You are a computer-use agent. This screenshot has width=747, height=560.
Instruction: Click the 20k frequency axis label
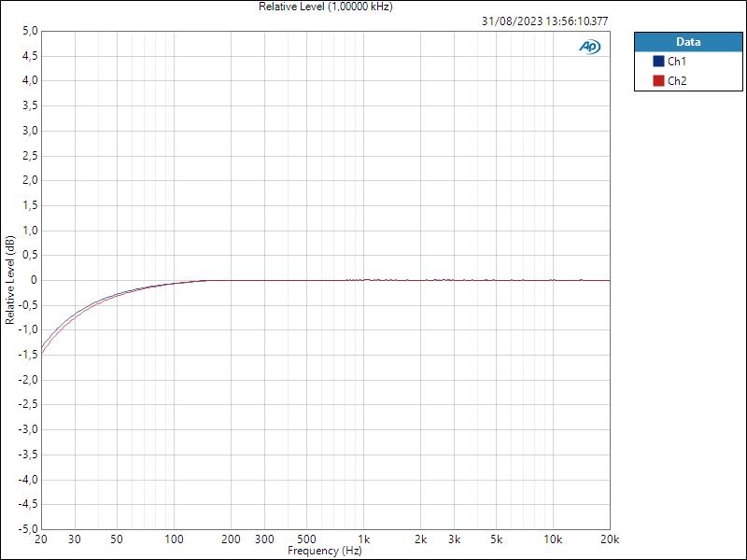[609, 539]
